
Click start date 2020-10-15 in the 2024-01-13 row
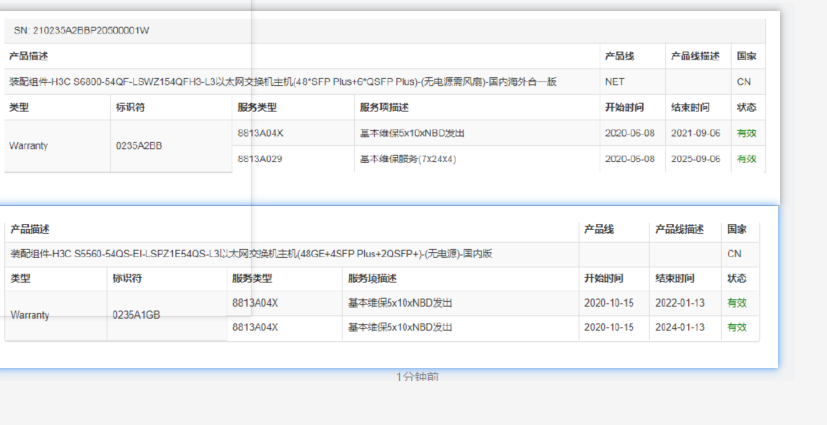609,327
